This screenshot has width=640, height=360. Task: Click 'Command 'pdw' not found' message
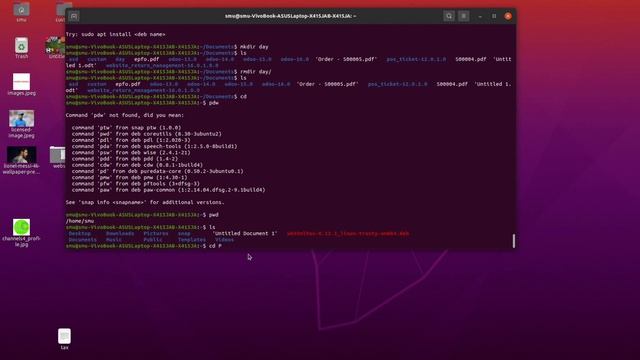pos(125,115)
